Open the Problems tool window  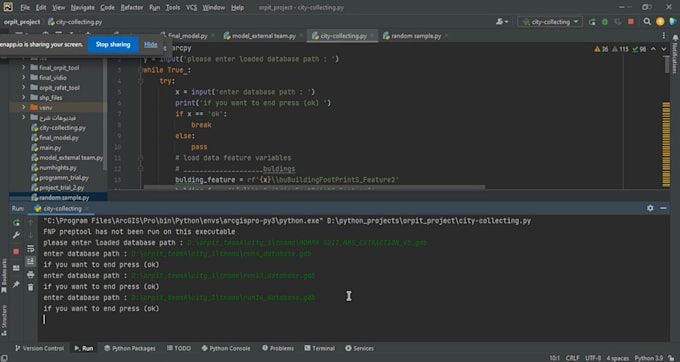[278, 348]
